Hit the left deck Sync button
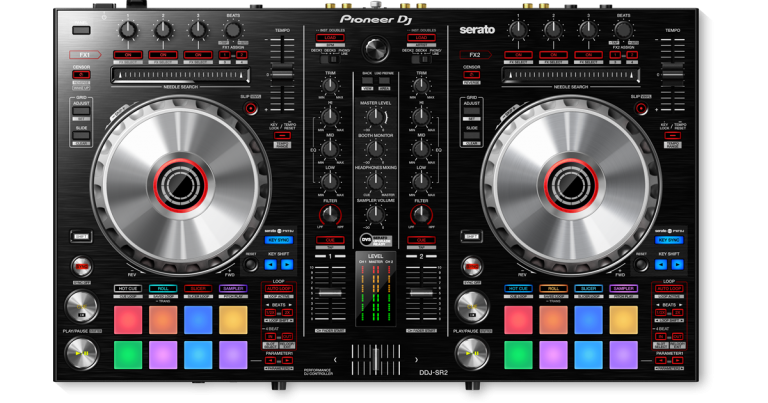The width and height of the screenshot is (768, 403). (82, 267)
